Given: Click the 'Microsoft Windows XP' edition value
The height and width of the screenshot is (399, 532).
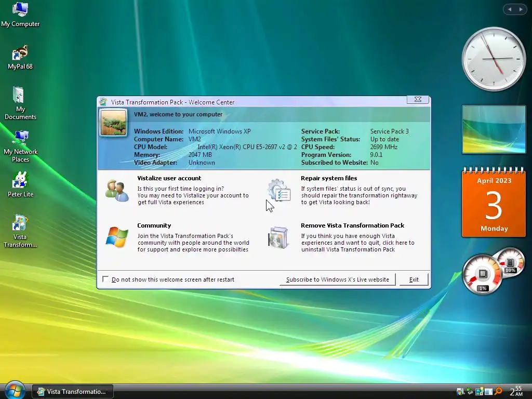Looking at the screenshot, I should (x=220, y=131).
